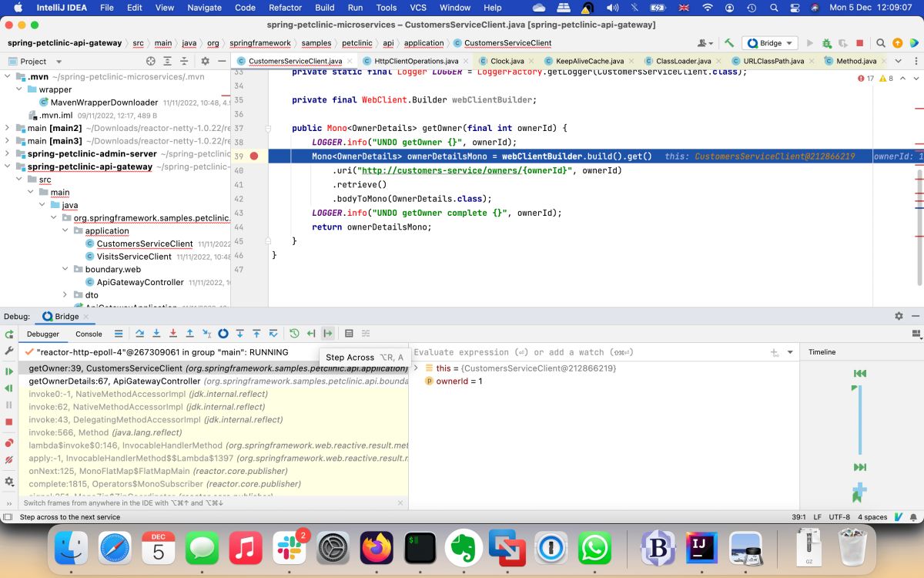Viewport: 924px width, 578px height.
Task: Expand the dto package
Action: pyautogui.click(x=65, y=295)
